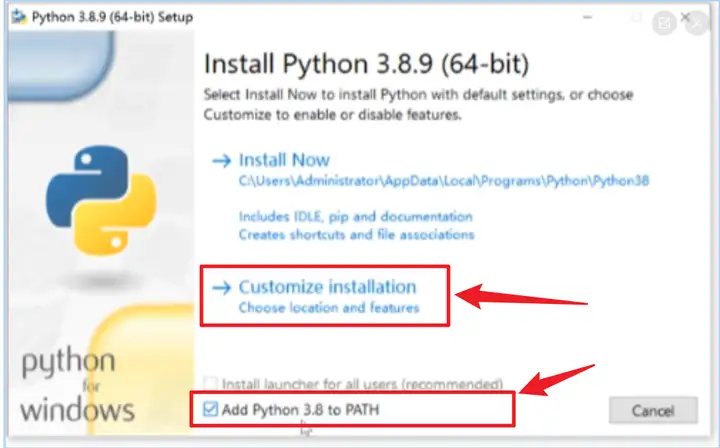Choose Customize installation
The height and width of the screenshot is (448, 720).
tap(327, 287)
